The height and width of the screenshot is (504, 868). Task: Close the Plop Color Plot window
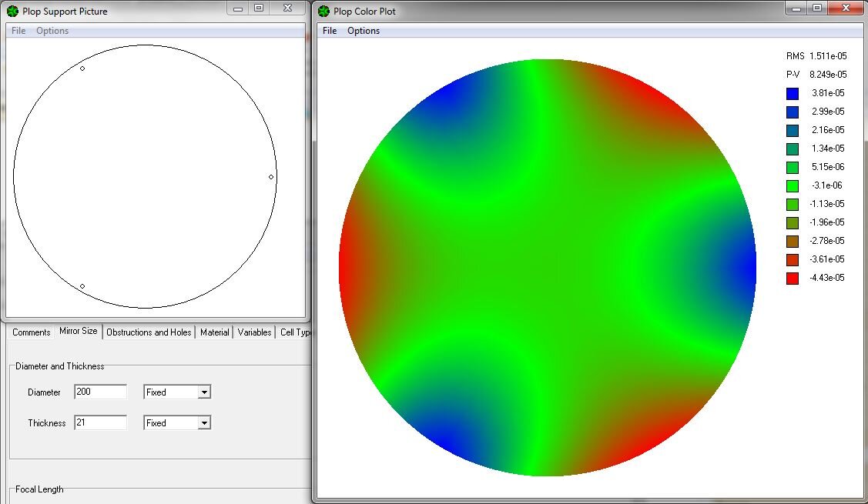[x=846, y=8]
